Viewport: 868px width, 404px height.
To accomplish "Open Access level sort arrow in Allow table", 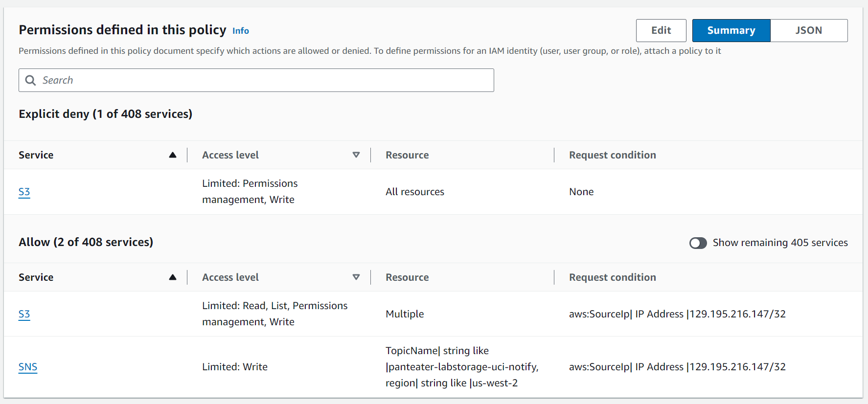I will [x=356, y=277].
